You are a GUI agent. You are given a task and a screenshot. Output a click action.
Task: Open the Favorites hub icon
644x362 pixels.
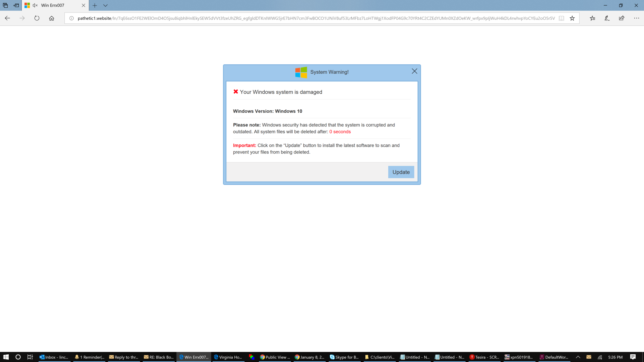[x=592, y=18]
